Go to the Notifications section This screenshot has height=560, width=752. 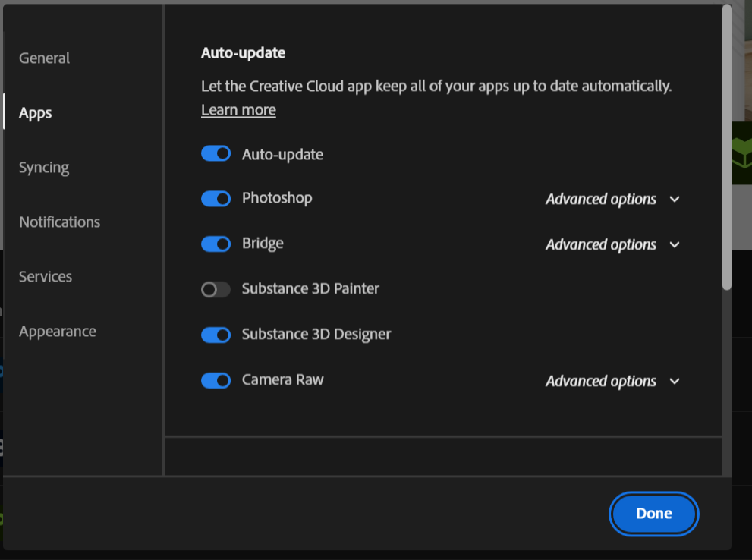(x=59, y=222)
